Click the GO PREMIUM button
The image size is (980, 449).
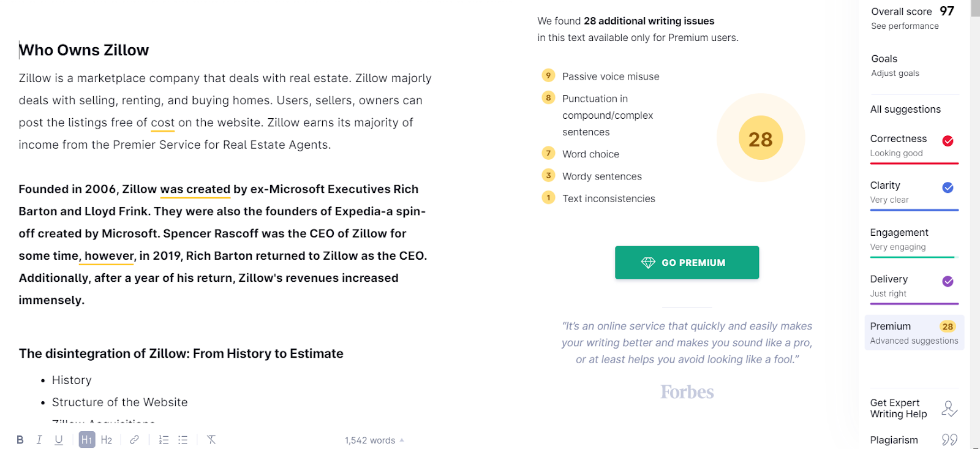pyautogui.click(x=687, y=262)
